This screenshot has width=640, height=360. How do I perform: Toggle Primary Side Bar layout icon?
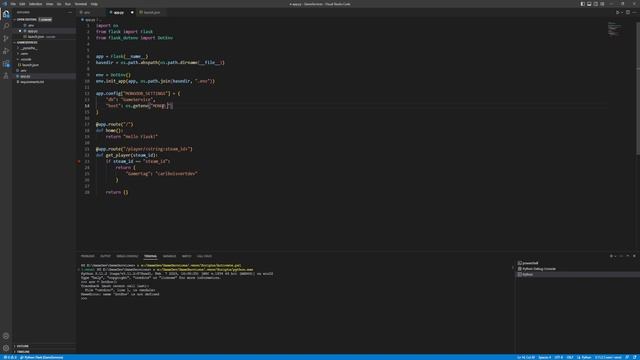[582, 4]
